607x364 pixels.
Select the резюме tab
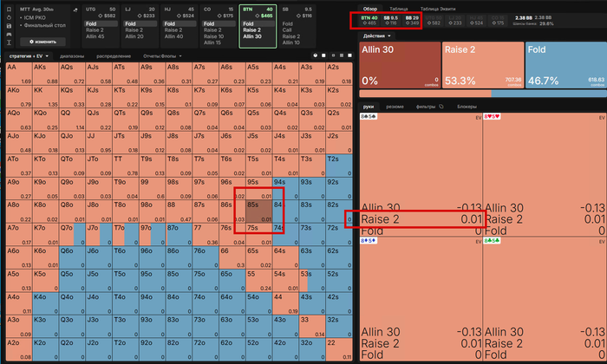point(395,107)
